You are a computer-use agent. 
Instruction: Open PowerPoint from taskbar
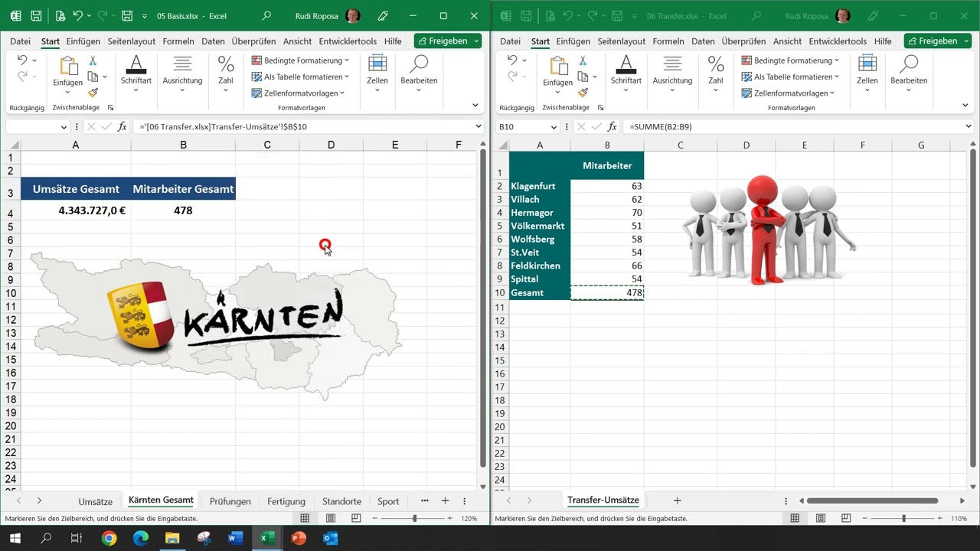(299, 539)
